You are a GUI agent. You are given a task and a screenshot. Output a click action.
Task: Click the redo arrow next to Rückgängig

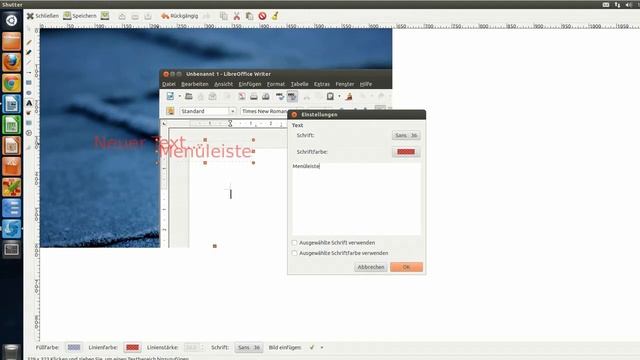pyautogui.click(x=207, y=16)
